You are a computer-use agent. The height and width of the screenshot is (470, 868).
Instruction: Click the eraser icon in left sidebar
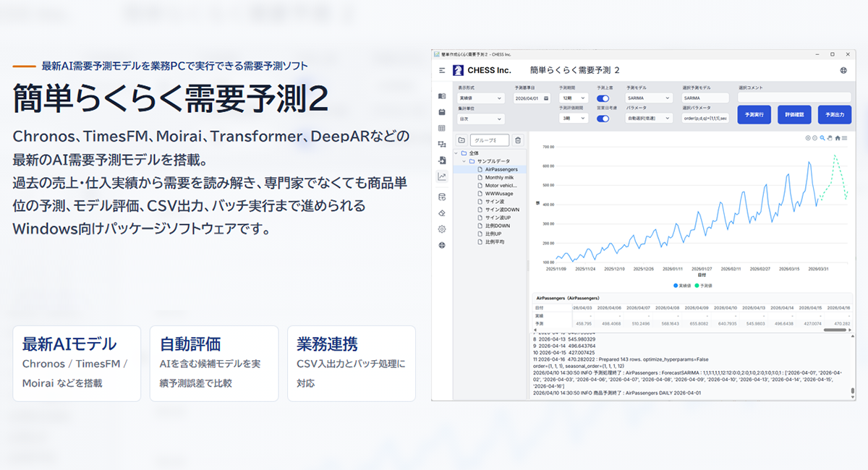pyautogui.click(x=442, y=213)
